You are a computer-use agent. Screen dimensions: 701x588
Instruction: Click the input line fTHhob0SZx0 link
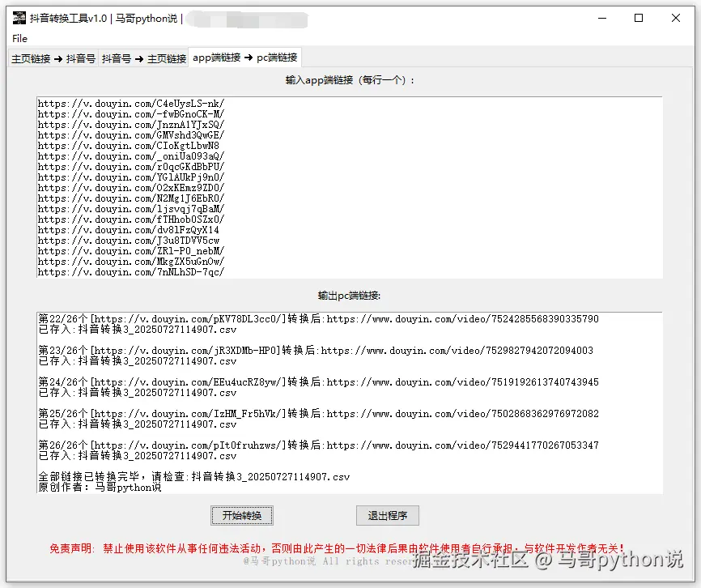(x=131, y=219)
